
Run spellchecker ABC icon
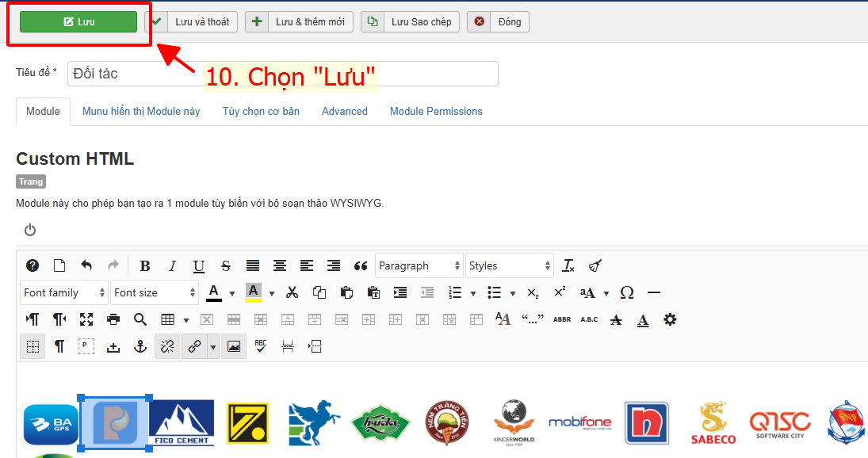(261, 347)
